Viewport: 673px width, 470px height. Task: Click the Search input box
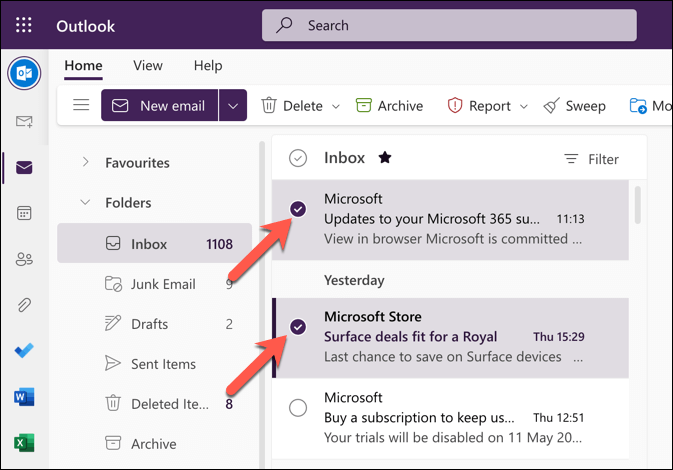[x=448, y=25]
